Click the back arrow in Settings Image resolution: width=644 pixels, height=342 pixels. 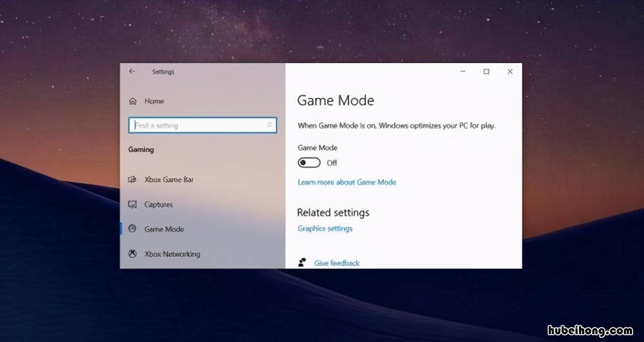click(x=132, y=72)
